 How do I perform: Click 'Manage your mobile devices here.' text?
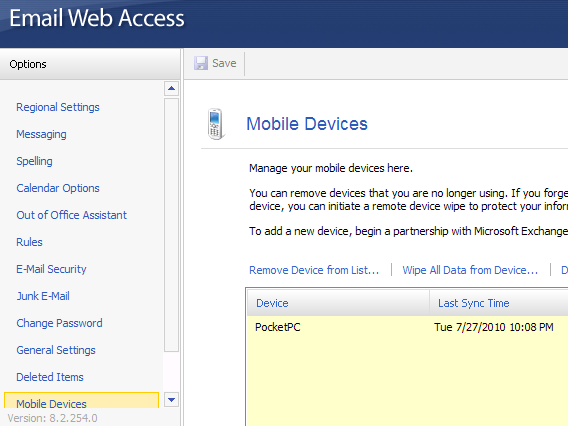[331, 168]
